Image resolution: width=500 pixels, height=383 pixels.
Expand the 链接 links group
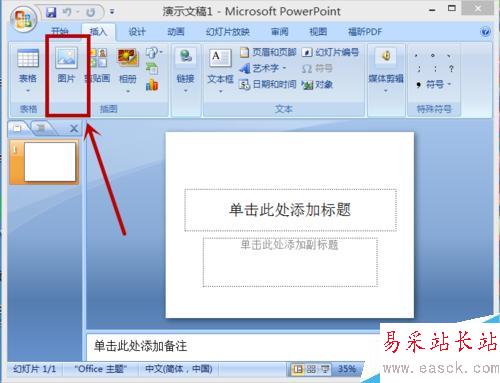click(186, 70)
